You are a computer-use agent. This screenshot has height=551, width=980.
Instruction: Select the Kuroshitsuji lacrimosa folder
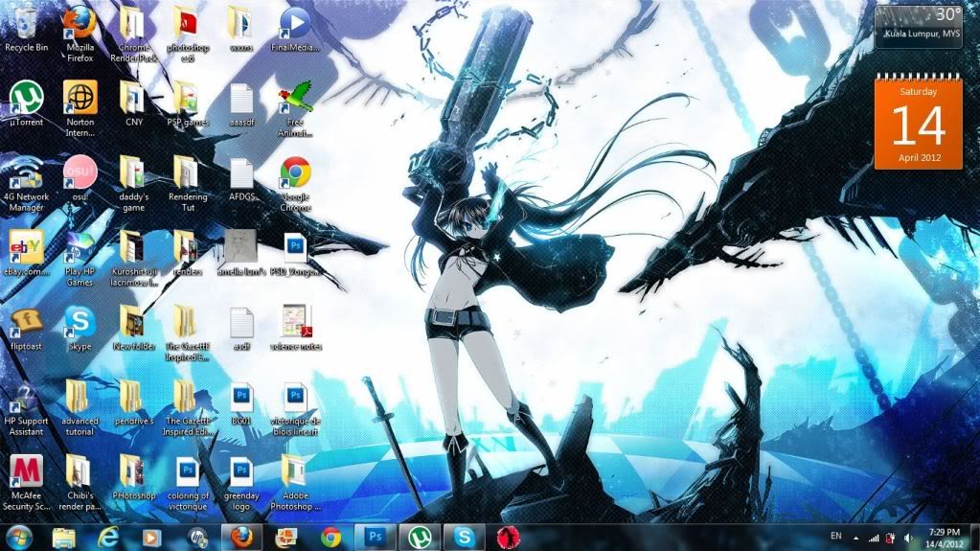tap(133, 259)
